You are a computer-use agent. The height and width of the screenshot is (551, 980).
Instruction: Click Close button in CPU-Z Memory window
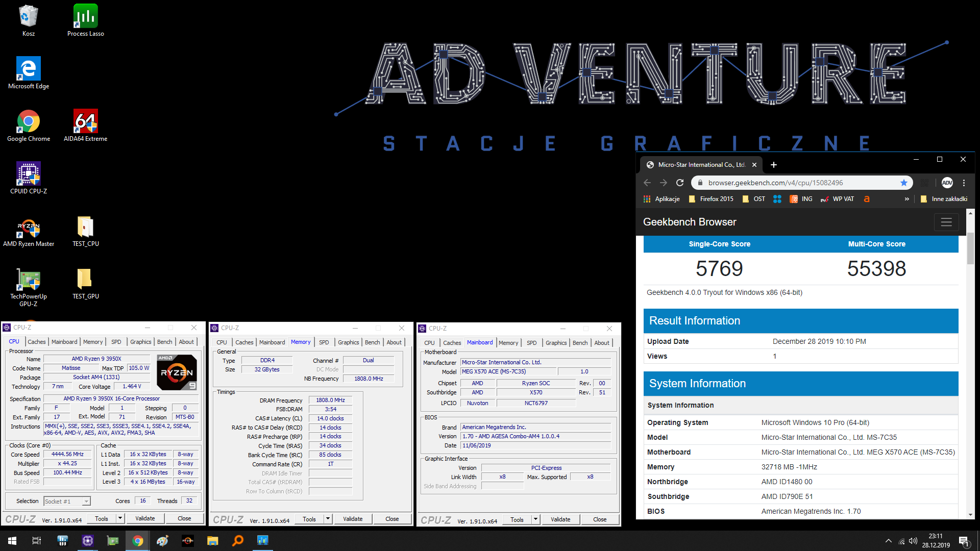click(x=392, y=519)
